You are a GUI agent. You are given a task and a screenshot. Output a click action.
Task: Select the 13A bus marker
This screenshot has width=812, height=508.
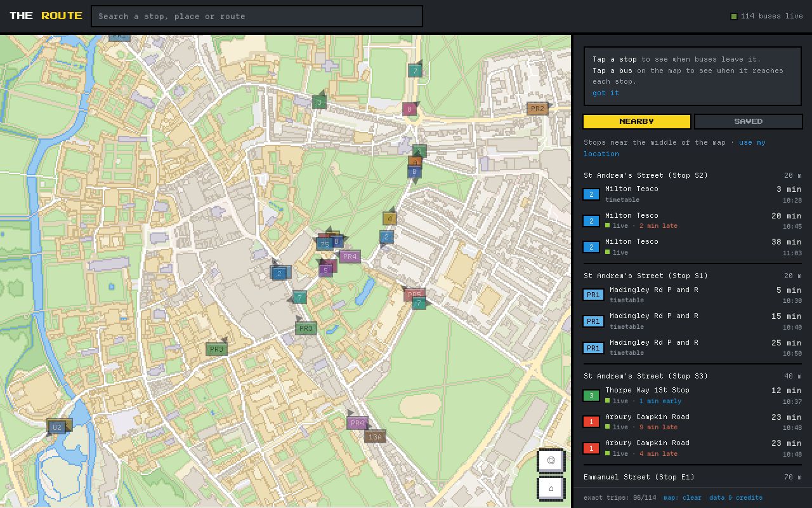(x=375, y=437)
